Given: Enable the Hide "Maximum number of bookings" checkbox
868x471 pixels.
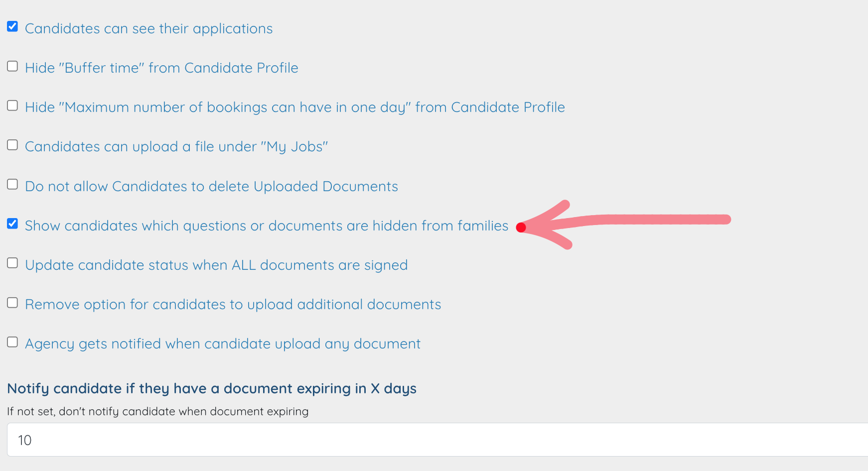Looking at the screenshot, I should 12,106.
